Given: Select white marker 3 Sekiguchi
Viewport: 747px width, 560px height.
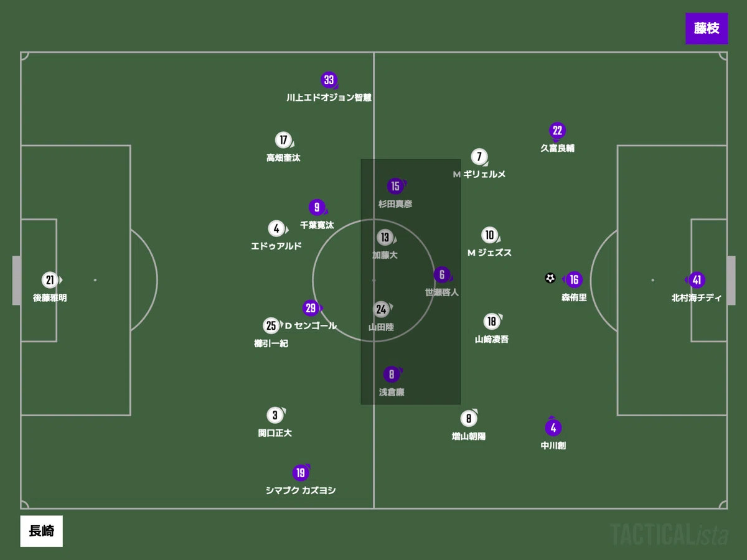Looking at the screenshot, I should (x=275, y=415).
